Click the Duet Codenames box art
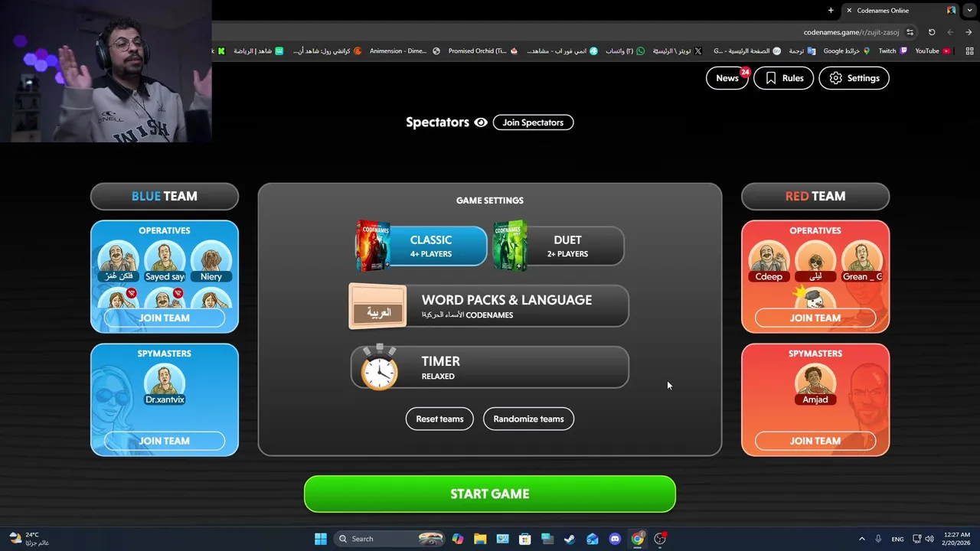Screen dimensions: 980x551 (510, 246)
